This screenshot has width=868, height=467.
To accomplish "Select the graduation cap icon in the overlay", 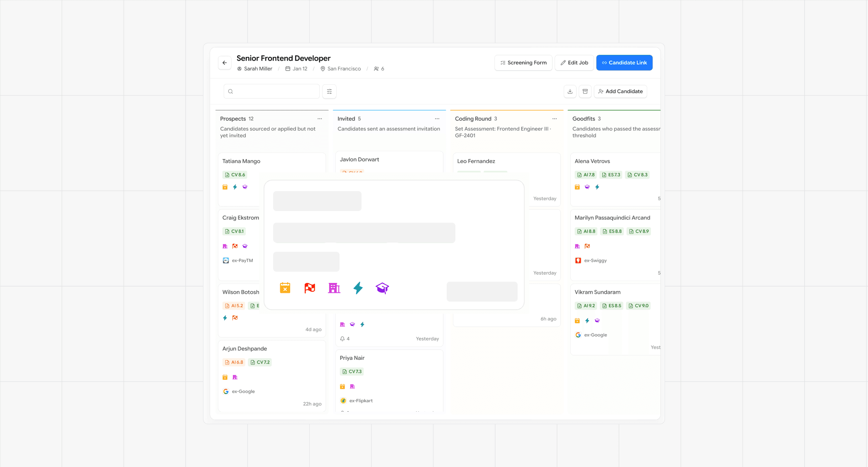I will point(382,288).
